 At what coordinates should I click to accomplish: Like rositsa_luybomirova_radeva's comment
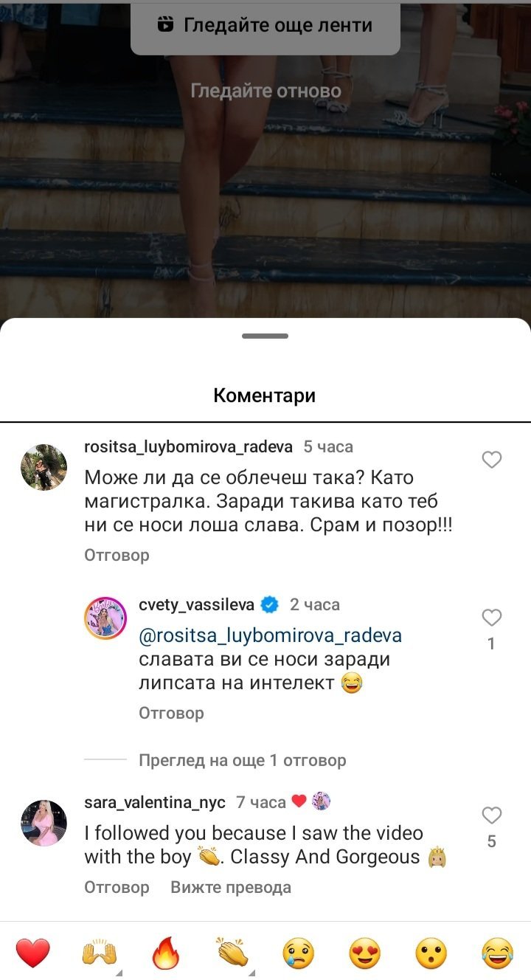492,460
